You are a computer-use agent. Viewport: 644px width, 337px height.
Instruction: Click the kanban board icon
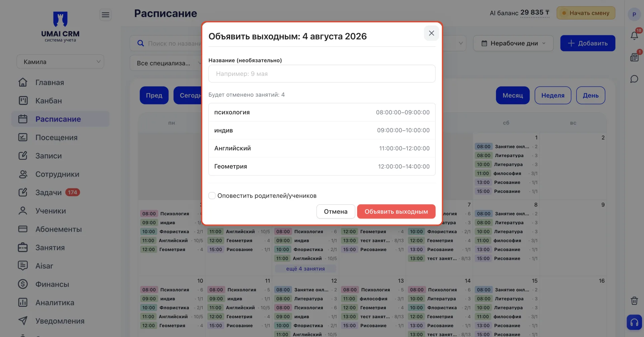coord(23,101)
